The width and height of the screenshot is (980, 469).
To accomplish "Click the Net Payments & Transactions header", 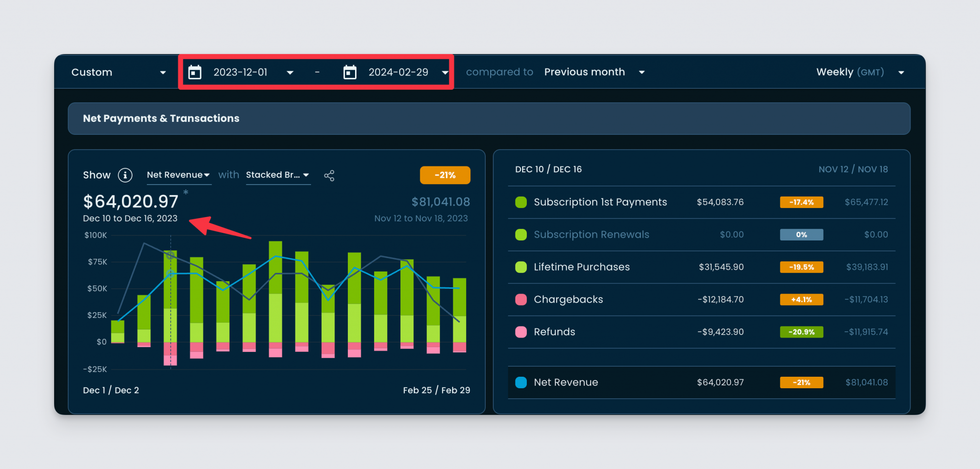I will [161, 118].
